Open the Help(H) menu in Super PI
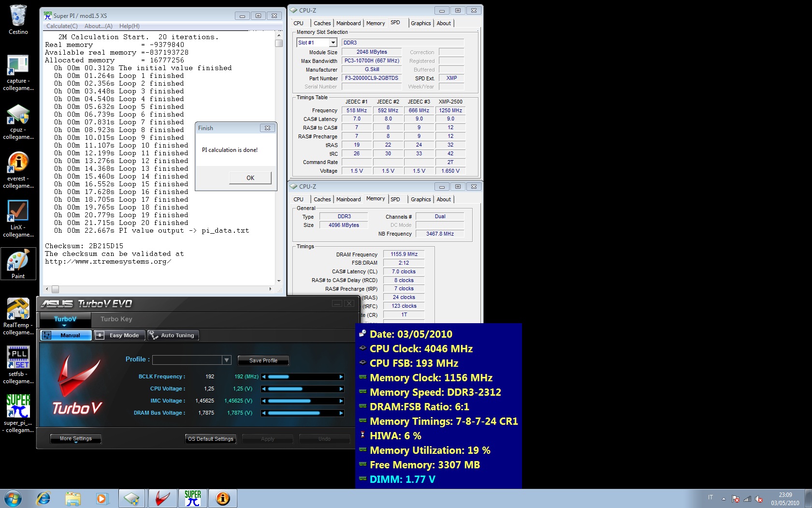 [x=130, y=26]
